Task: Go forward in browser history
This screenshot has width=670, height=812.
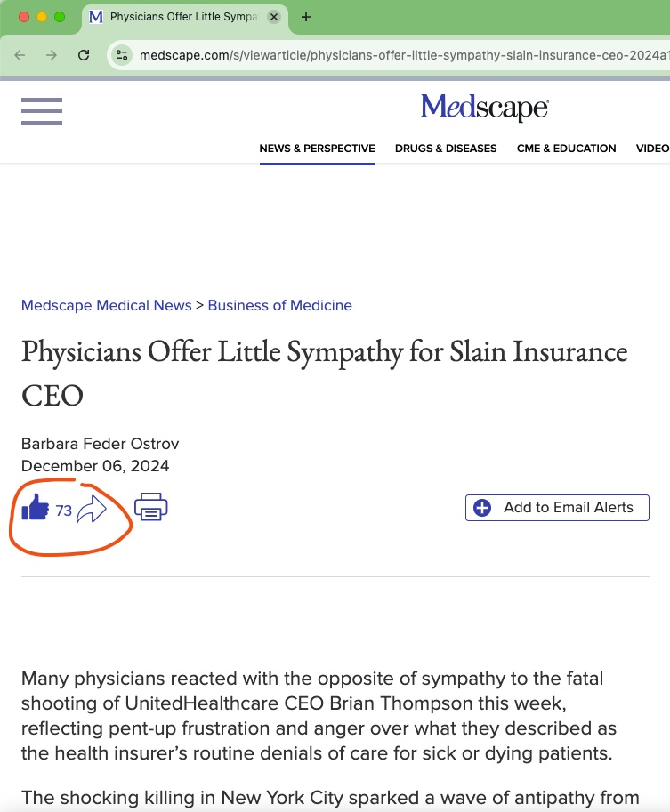Action: click(52, 55)
